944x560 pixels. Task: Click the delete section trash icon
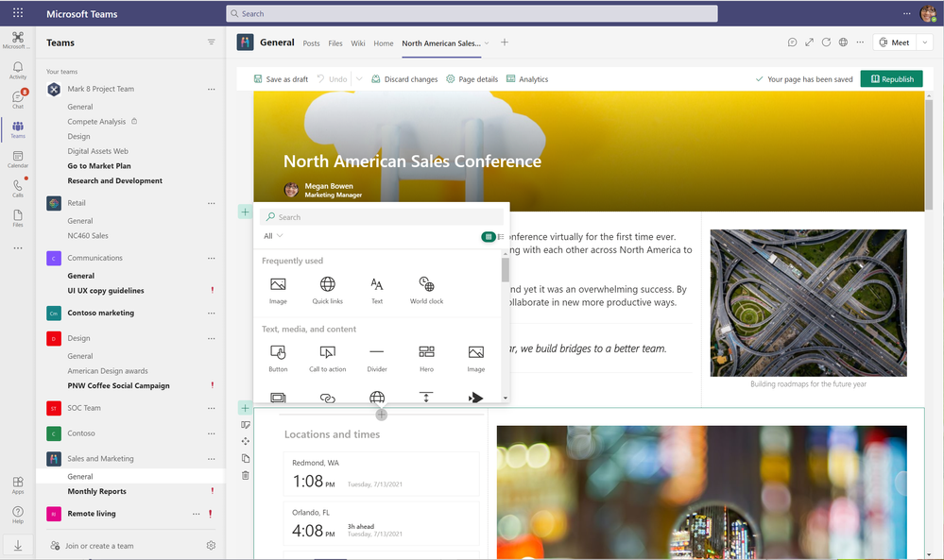pos(245,475)
